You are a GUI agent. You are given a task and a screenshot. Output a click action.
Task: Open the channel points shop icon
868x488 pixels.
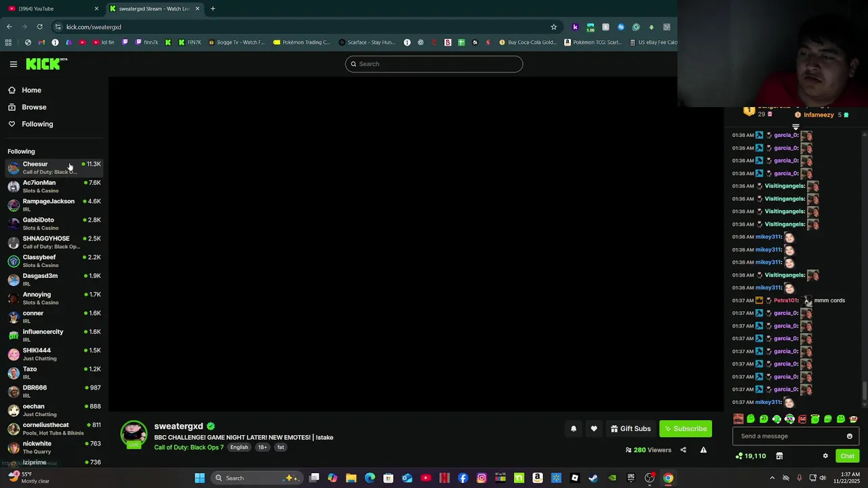tap(779, 456)
